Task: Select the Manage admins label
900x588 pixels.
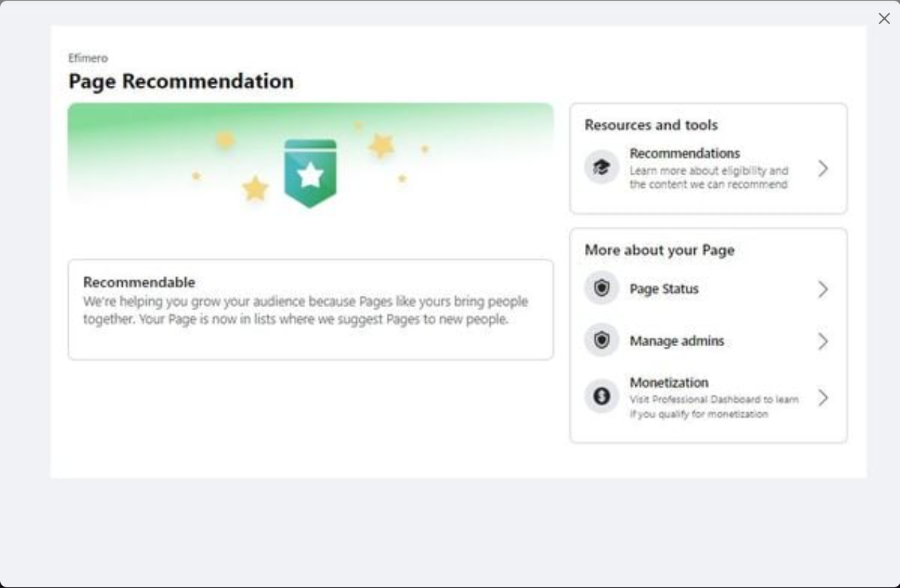Action: [676, 341]
